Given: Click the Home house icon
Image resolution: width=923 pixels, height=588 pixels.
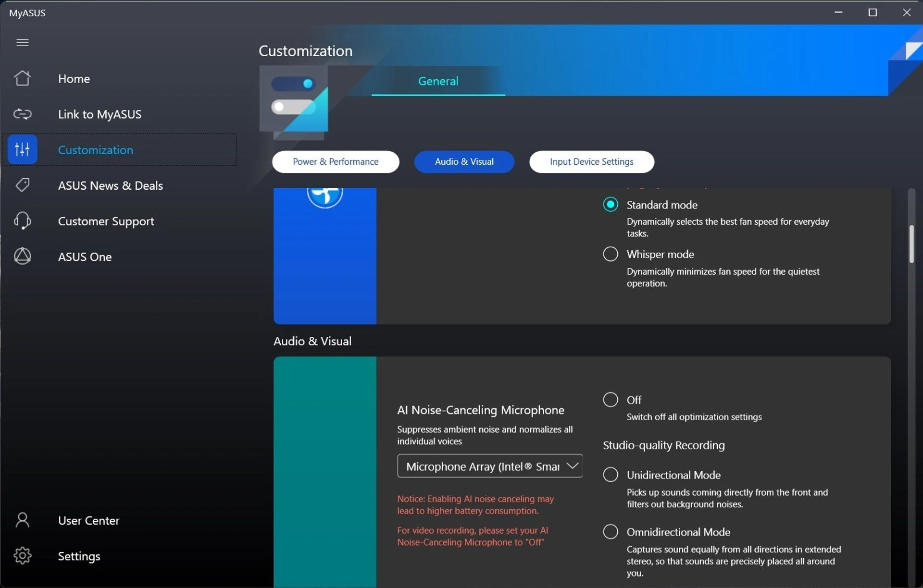Looking at the screenshot, I should (22, 78).
